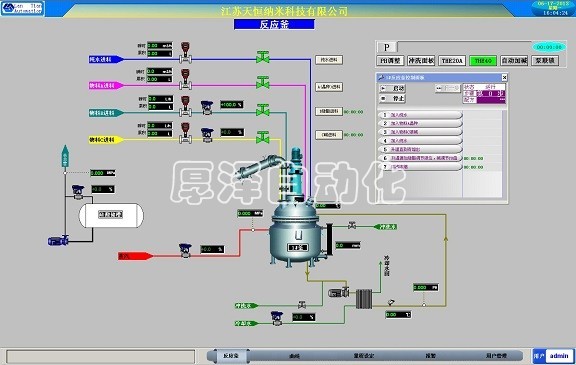This screenshot has height=365, width=576.
Task: Click the 100.0 % valve opening field
Action: [x=231, y=105]
